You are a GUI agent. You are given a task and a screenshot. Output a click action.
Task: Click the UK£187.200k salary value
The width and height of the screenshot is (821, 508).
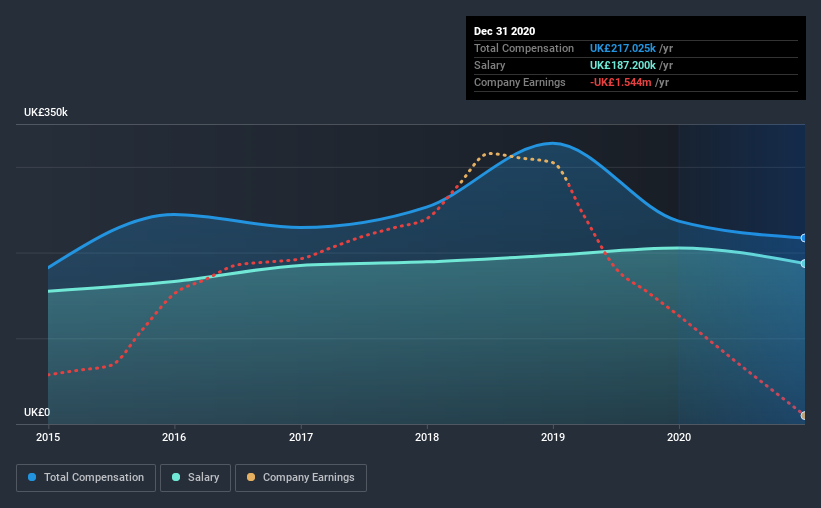tap(623, 65)
